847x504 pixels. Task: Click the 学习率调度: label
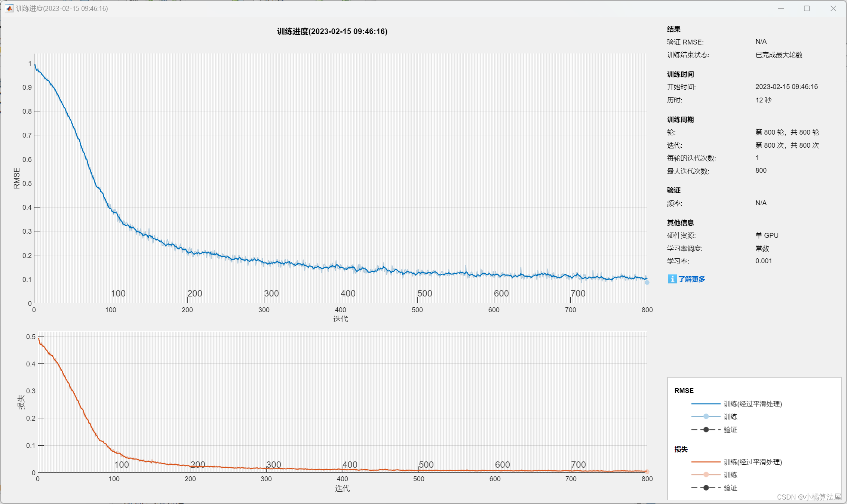point(685,249)
